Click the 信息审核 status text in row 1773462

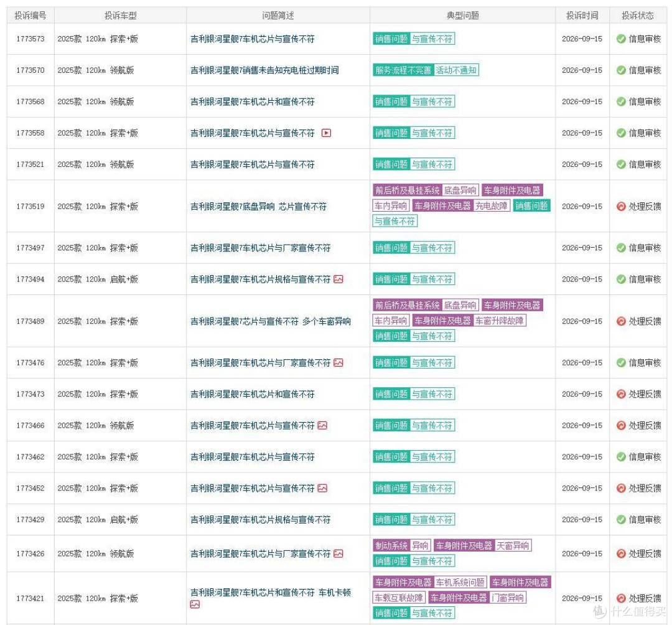tap(645, 456)
